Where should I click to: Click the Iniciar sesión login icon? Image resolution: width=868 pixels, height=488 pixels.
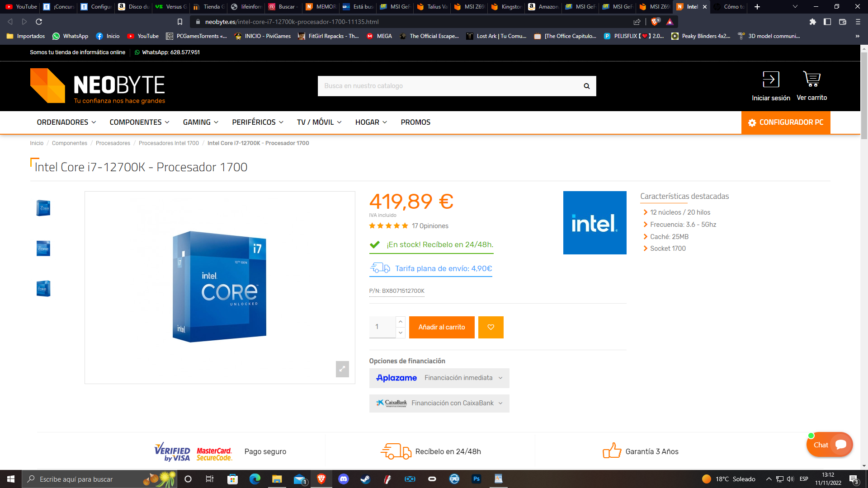coord(771,80)
